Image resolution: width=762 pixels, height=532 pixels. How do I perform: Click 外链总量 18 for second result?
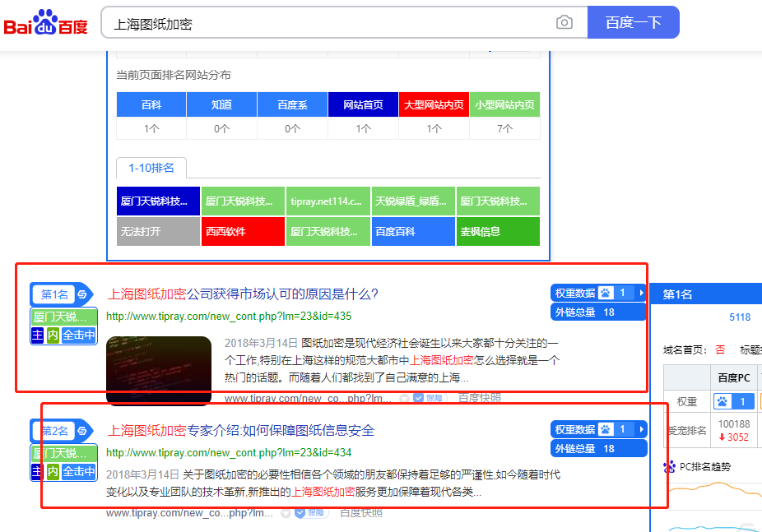598,448
